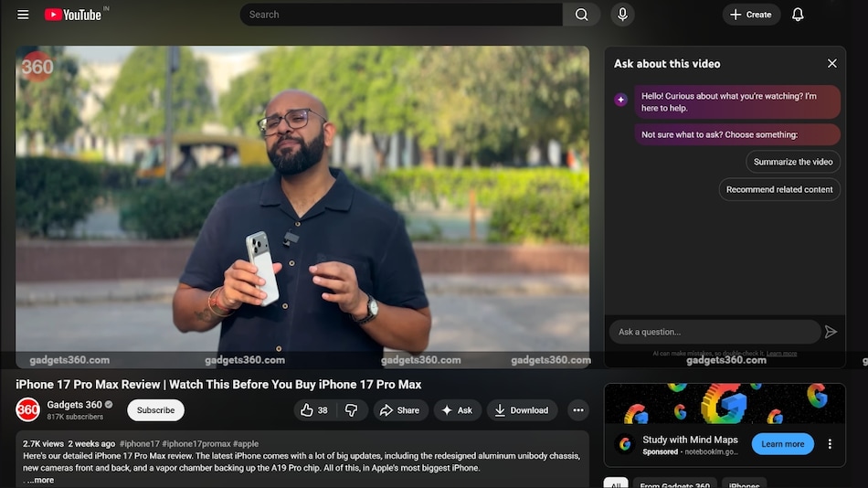868x488 pixels.
Task: Start voice search with microphone
Action: click(x=622, y=15)
